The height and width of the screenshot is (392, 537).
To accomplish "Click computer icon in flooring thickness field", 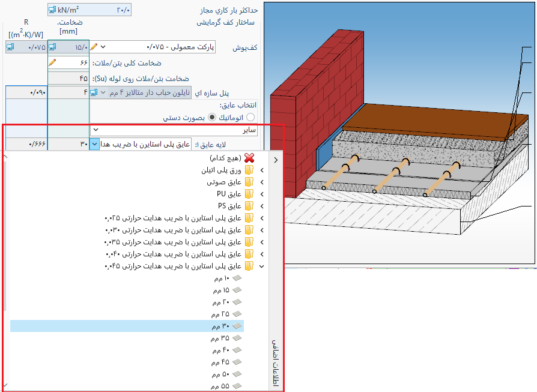I will (52, 47).
